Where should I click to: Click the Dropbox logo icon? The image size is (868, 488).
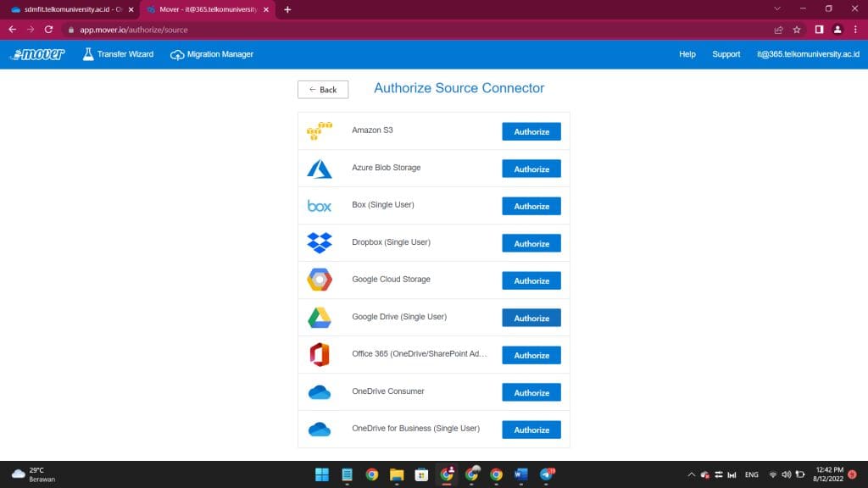320,243
